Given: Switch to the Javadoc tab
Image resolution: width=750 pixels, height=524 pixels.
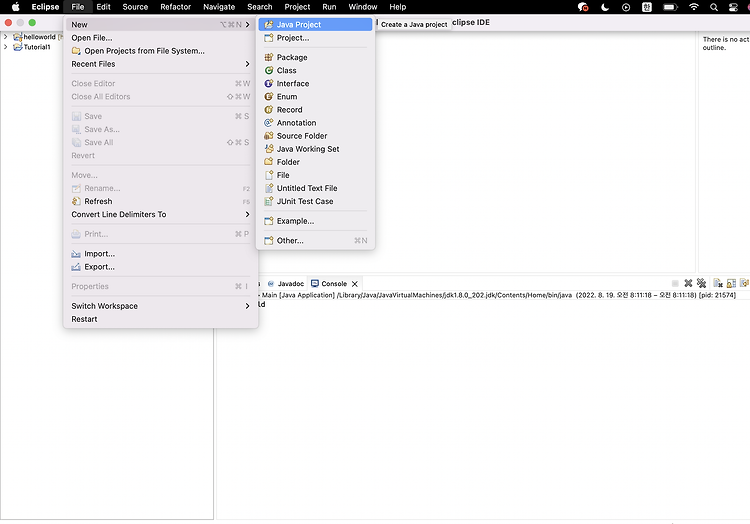Looking at the screenshot, I should pyautogui.click(x=286, y=284).
